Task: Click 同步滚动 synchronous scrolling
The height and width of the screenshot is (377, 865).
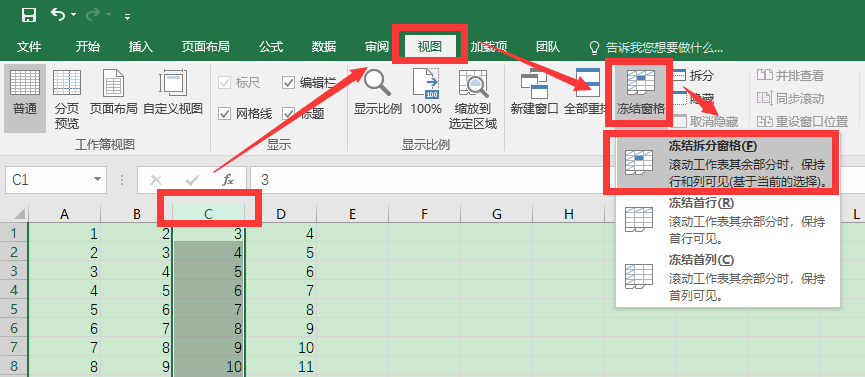Action: pyautogui.click(x=790, y=99)
